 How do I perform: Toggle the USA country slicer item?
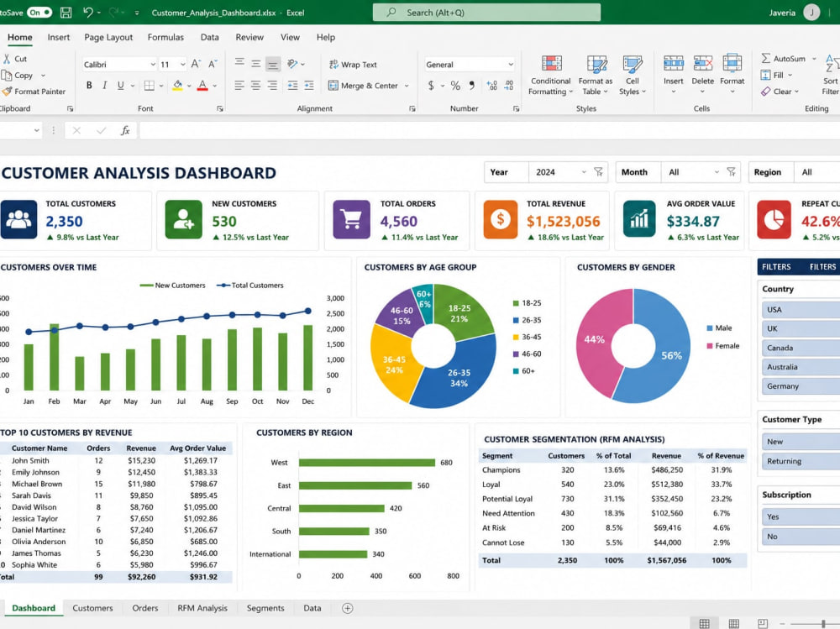tap(801, 310)
